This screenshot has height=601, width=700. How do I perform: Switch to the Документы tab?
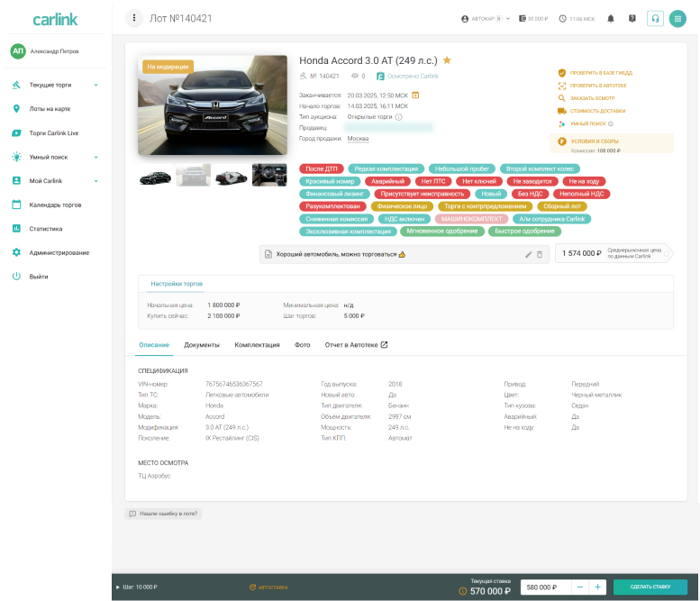pyautogui.click(x=202, y=345)
